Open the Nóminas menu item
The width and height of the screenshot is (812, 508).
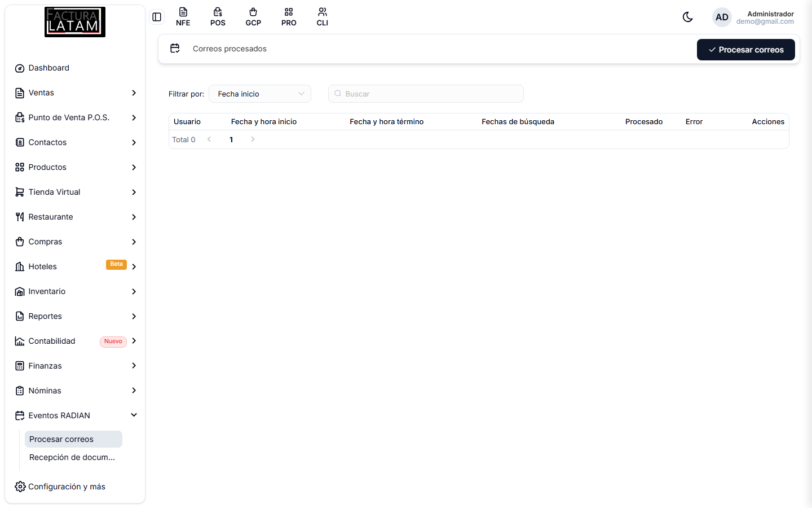pyautogui.click(x=75, y=391)
